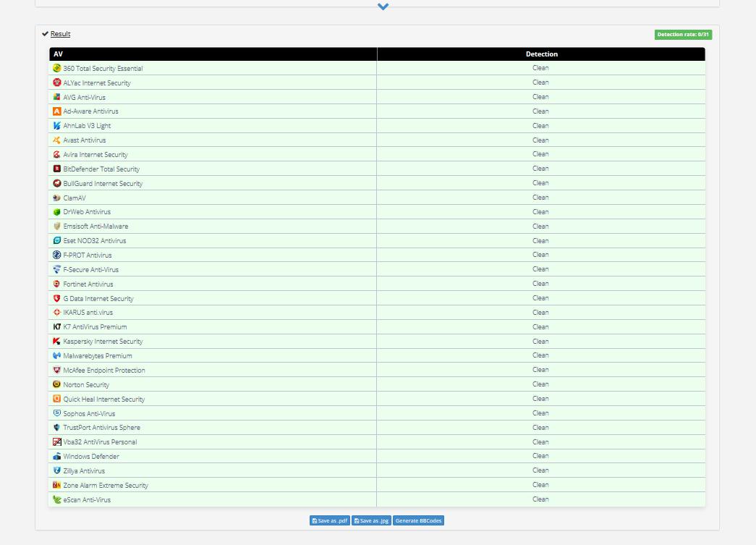Click the Malwarebytes Premium icon
Image resolution: width=756 pixels, height=545 pixels.
pyautogui.click(x=57, y=355)
